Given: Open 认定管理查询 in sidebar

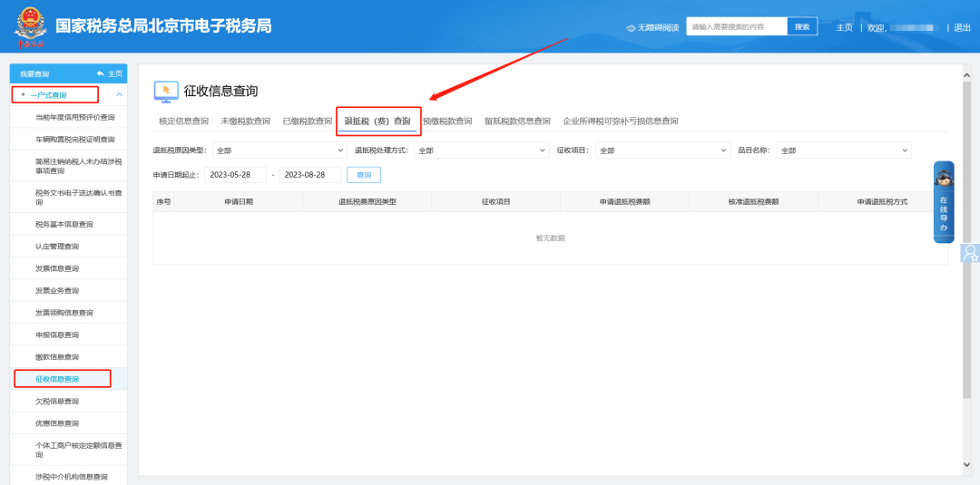Looking at the screenshot, I should [x=57, y=247].
